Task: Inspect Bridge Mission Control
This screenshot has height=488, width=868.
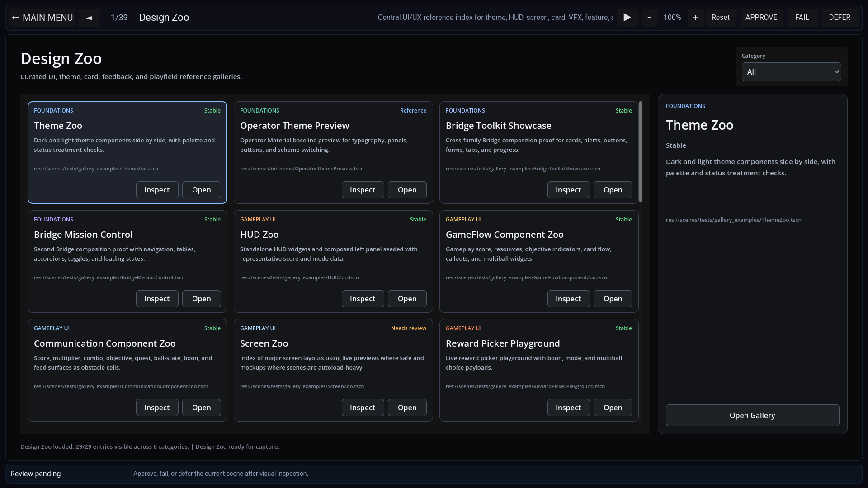Action: [157, 299]
